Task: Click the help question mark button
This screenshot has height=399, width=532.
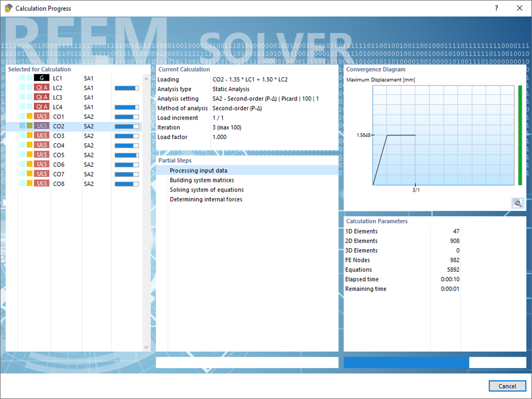Action: point(497,8)
